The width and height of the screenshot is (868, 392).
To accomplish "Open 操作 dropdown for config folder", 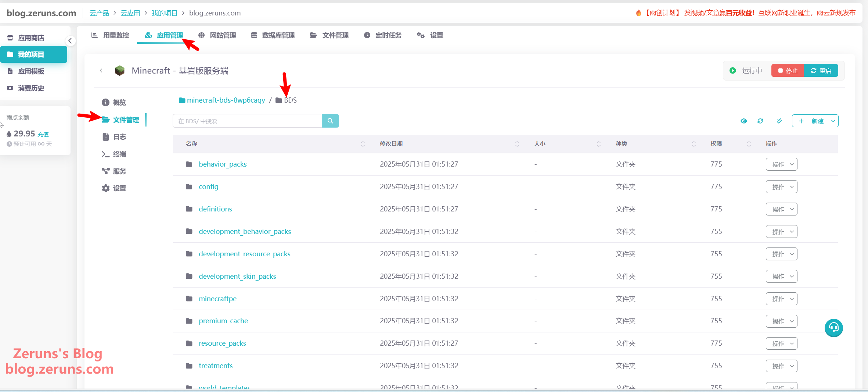I will point(781,187).
